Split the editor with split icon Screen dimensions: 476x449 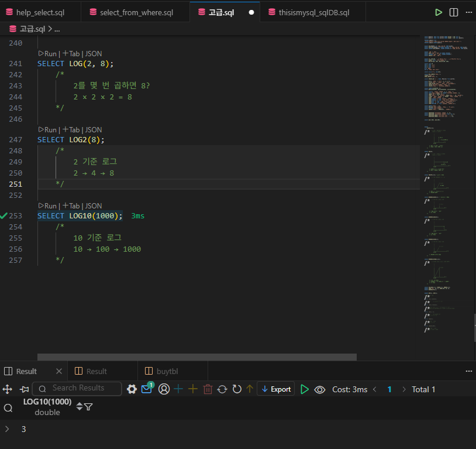point(454,12)
